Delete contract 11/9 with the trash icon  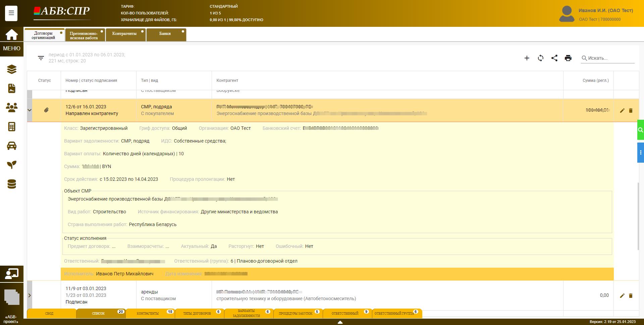tap(631, 295)
